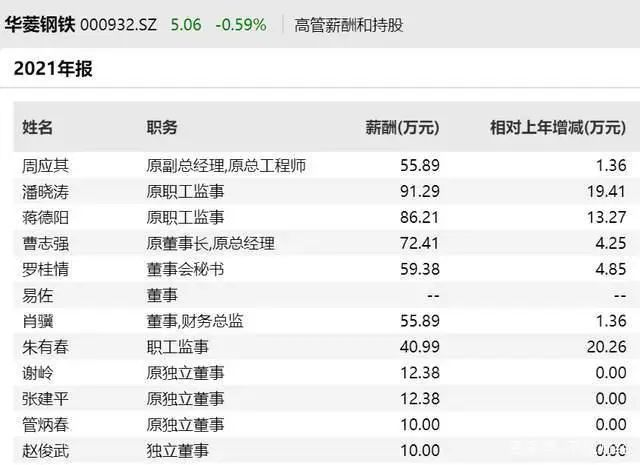The image size is (640, 465).
Task: Select 赵俊武's 独立董事 position cell
Action: pos(177,451)
